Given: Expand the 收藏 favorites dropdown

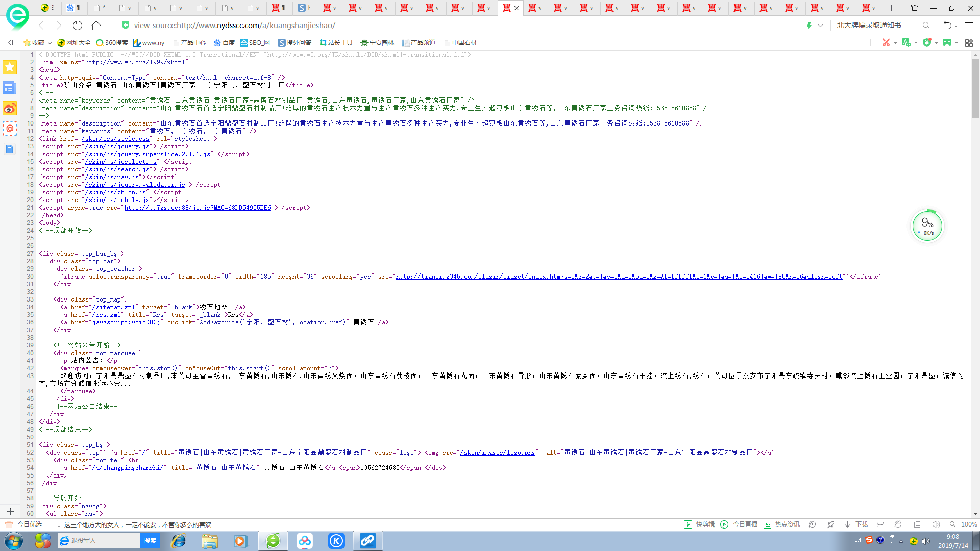Looking at the screenshot, I should [x=50, y=43].
